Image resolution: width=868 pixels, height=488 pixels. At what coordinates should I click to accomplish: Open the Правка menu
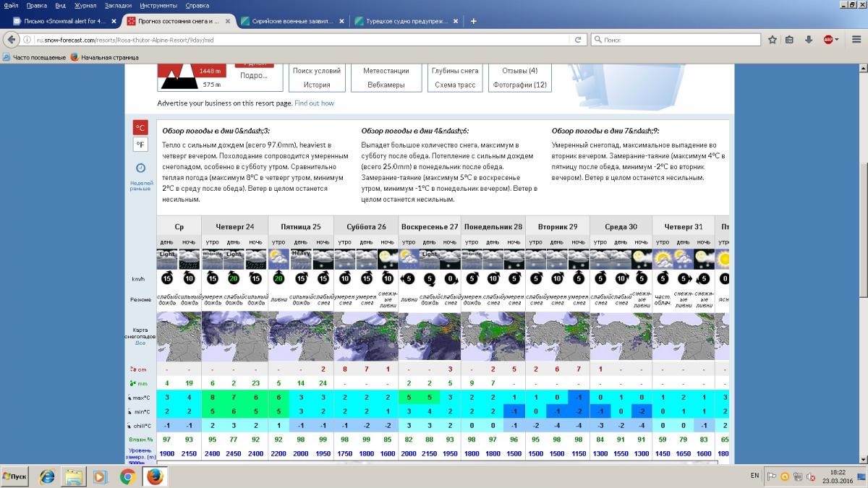click(x=36, y=5)
